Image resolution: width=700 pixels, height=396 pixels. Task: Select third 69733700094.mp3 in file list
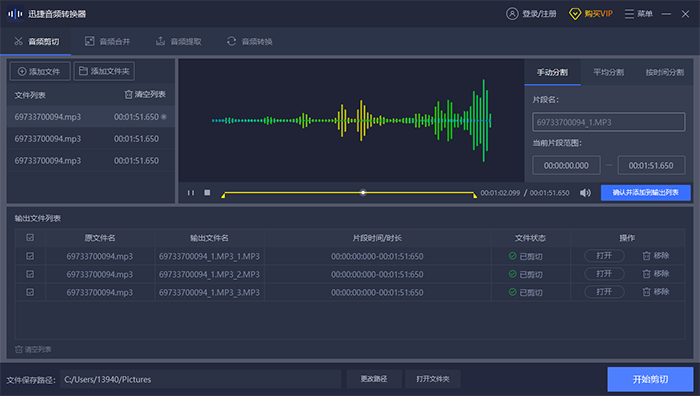pyautogui.click(x=91, y=161)
